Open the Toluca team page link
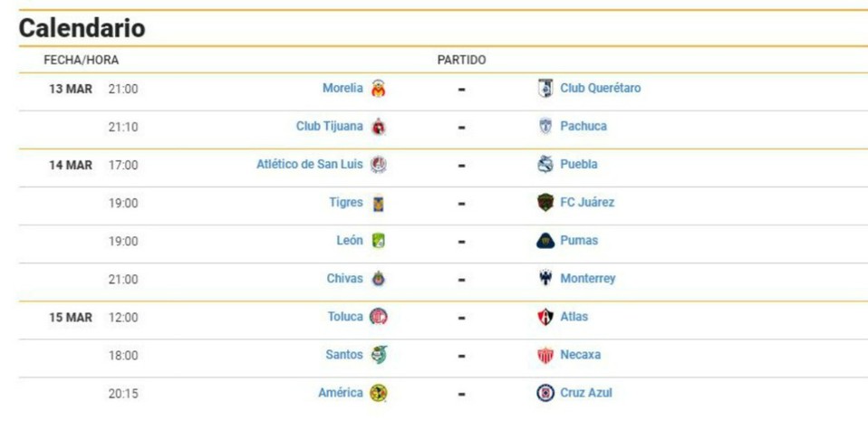The image size is (868, 430). tap(345, 317)
